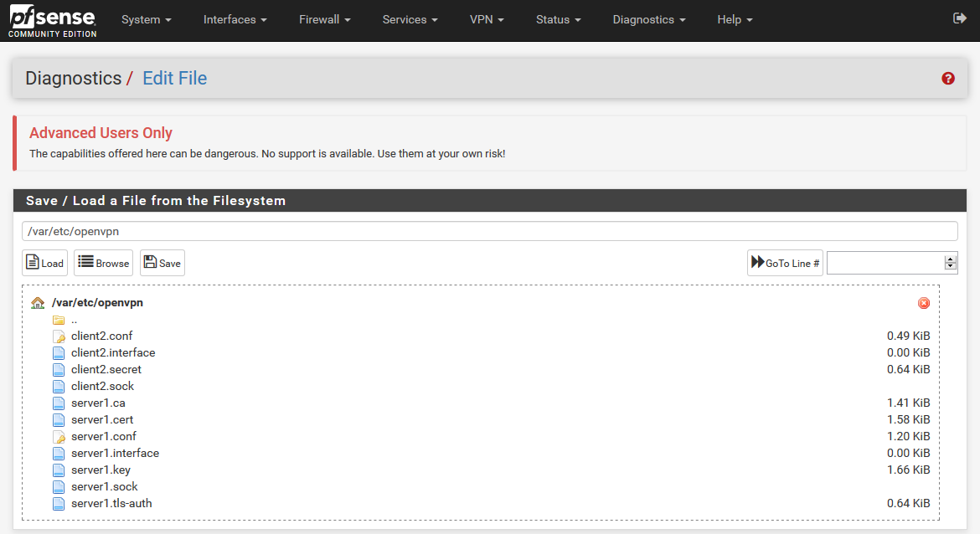Image resolution: width=980 pixels, height=534 pixels.
Task: Open the Status menu
Action: point(558,19)
